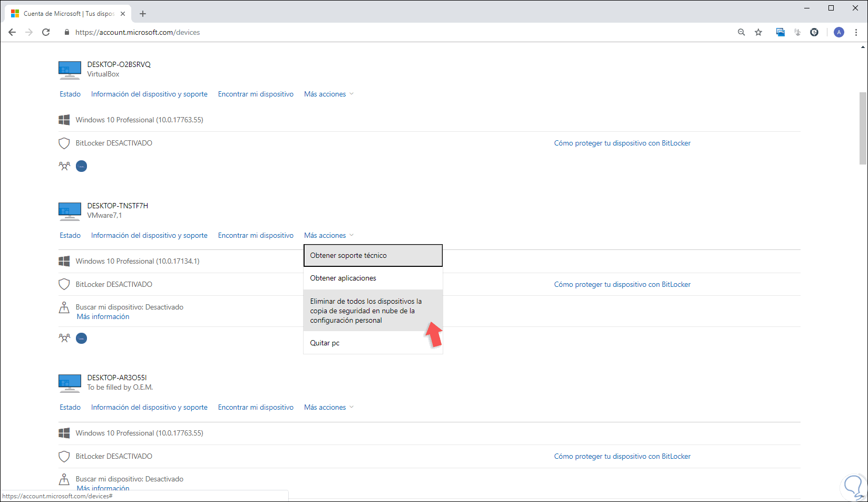The width and height of the screenshot is (868, 502).
Task: Click the people icon under DESKTOP-TNSTF7H
Action: click(64, 338)
